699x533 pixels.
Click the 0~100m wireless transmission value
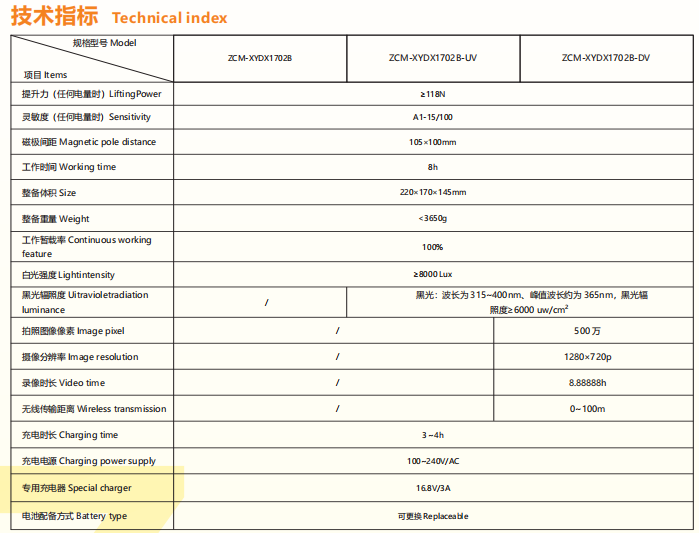tap(587, 409)
